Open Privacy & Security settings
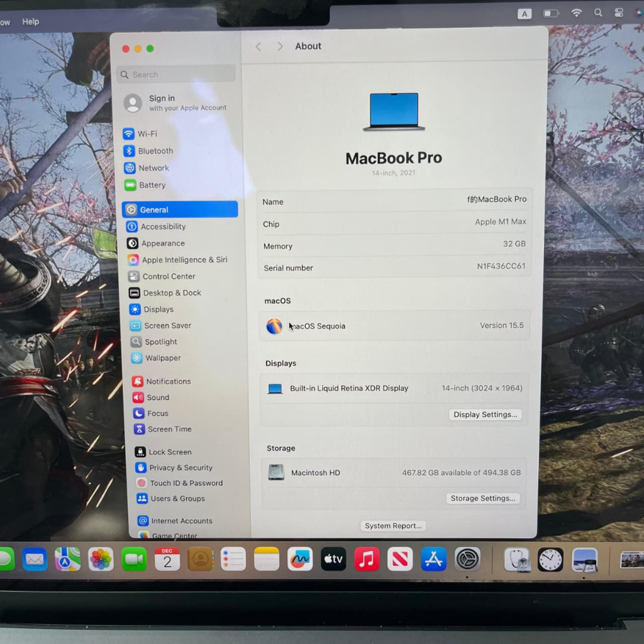644x644 pixels. tap(180, 468)
